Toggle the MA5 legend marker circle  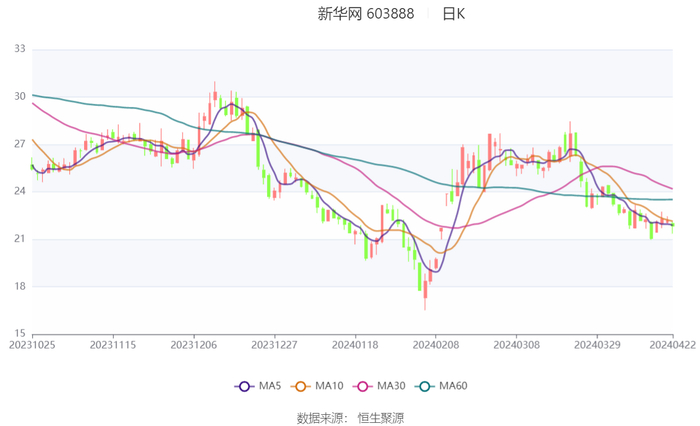tap(244, 386)
